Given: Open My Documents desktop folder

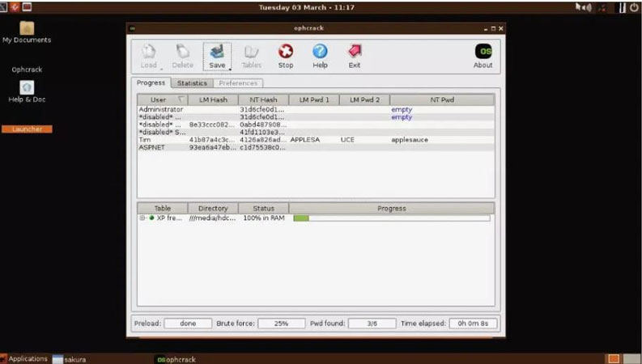Looking at the screenshot, I should [x=27, y=32].
